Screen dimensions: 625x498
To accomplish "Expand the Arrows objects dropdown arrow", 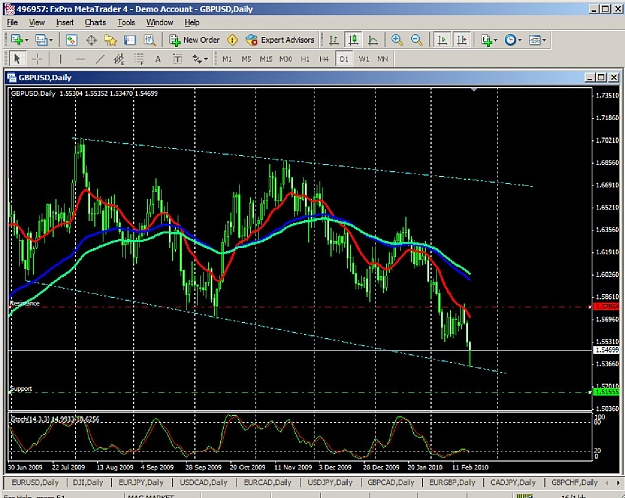I will click(206, 59).
